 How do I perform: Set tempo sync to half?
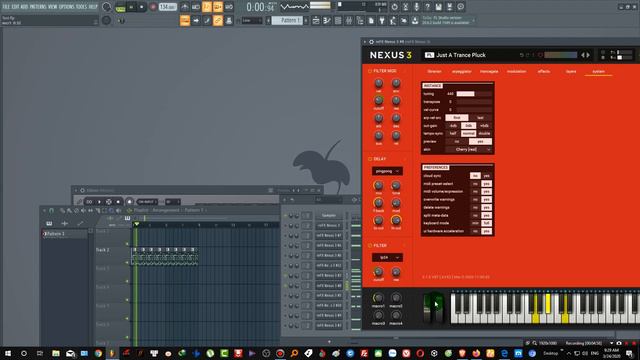pyautogui.click(x=453, y=133)
